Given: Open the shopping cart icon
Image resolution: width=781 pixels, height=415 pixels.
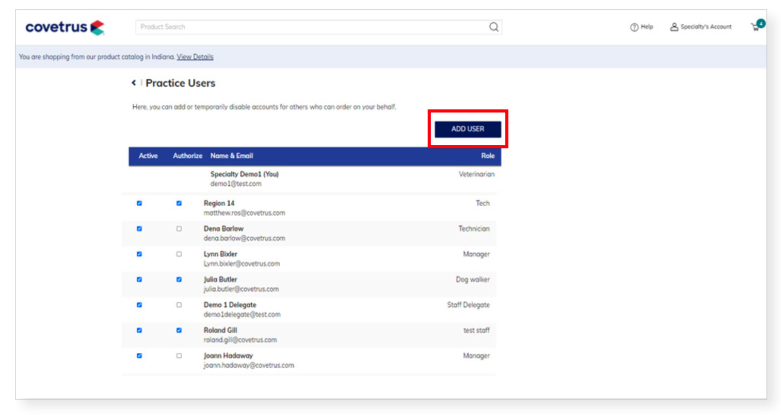Looking at the screenshot, I should pyautogui.click(x=757, y=26).
